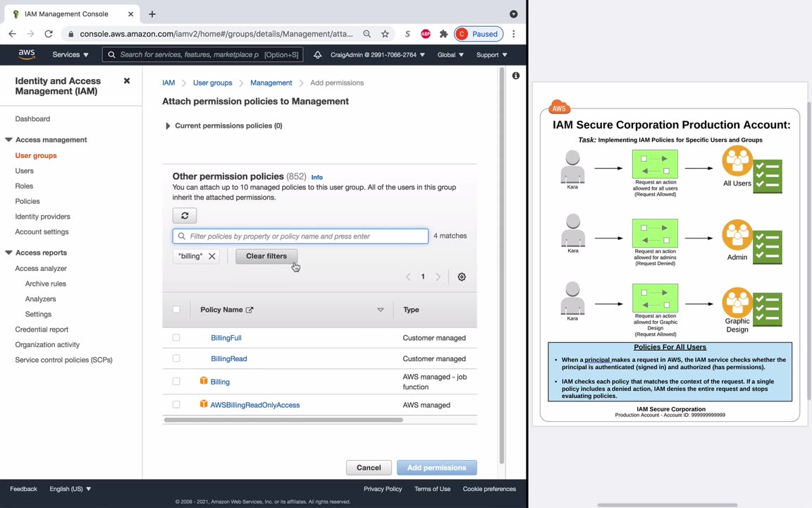
Task: Open the Services dropdown menu
Action: (70, 54)
